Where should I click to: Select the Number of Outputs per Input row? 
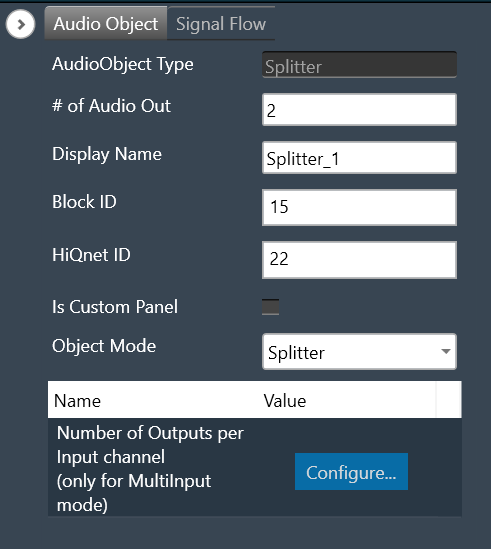tap(255, 467)
